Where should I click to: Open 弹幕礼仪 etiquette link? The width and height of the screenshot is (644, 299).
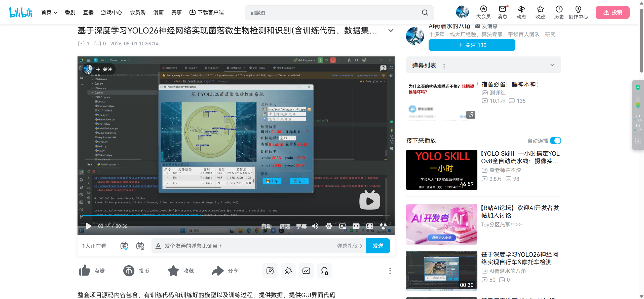point(350,246)
